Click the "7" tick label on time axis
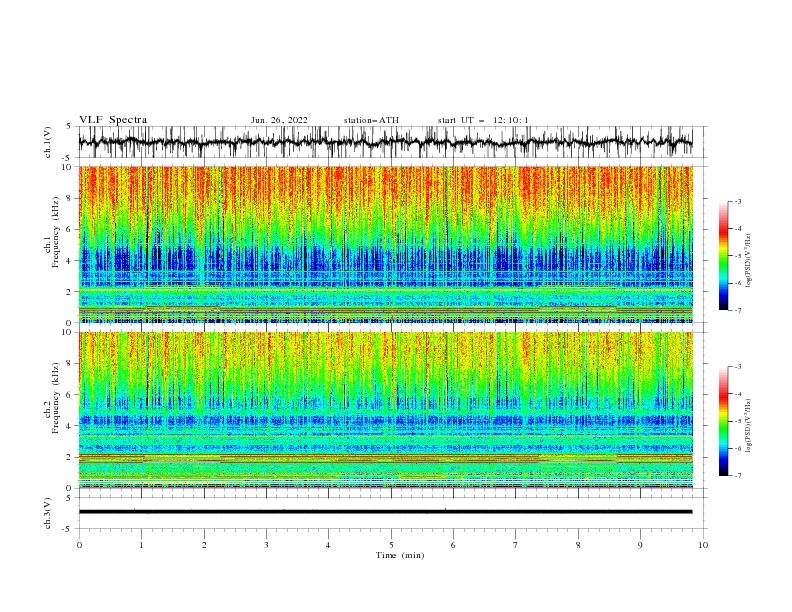Screen dimensions: 792x612 (516, 545)
